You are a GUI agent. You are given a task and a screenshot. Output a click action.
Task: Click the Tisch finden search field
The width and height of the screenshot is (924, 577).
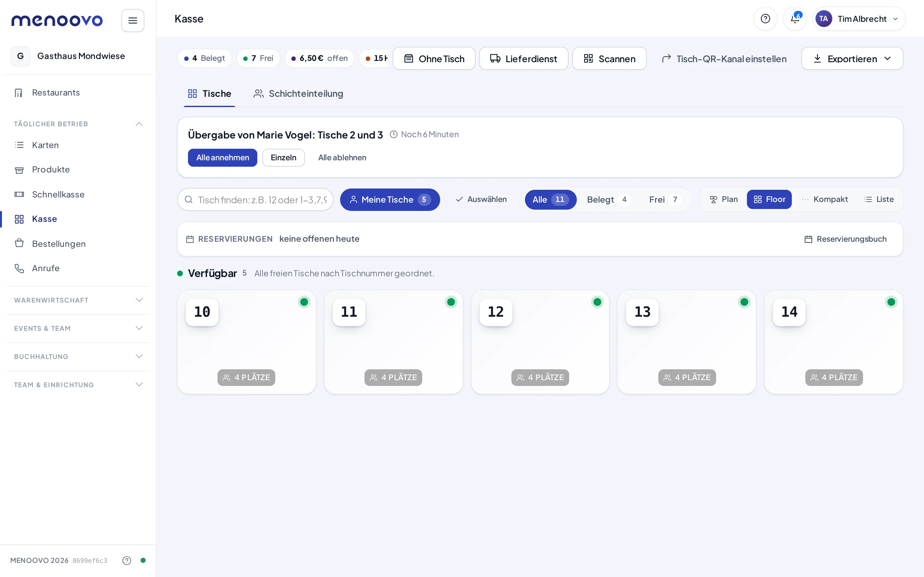(255, 200)
